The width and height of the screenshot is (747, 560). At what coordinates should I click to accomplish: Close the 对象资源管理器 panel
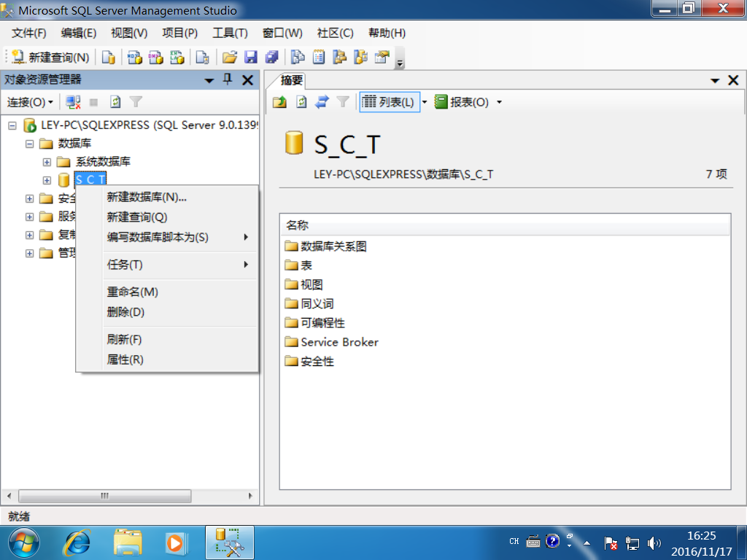[248, 80]
